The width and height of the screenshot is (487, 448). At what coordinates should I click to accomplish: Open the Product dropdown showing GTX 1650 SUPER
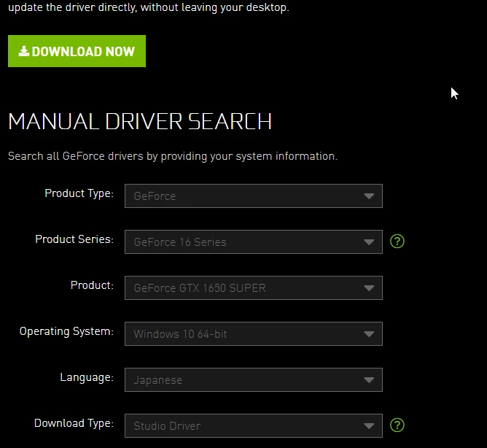(254, 288)
